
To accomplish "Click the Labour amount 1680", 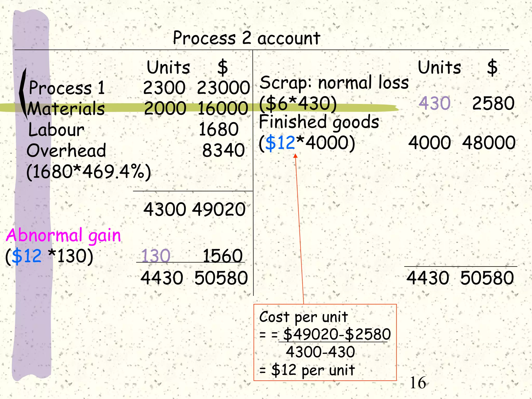I will 218,129.
